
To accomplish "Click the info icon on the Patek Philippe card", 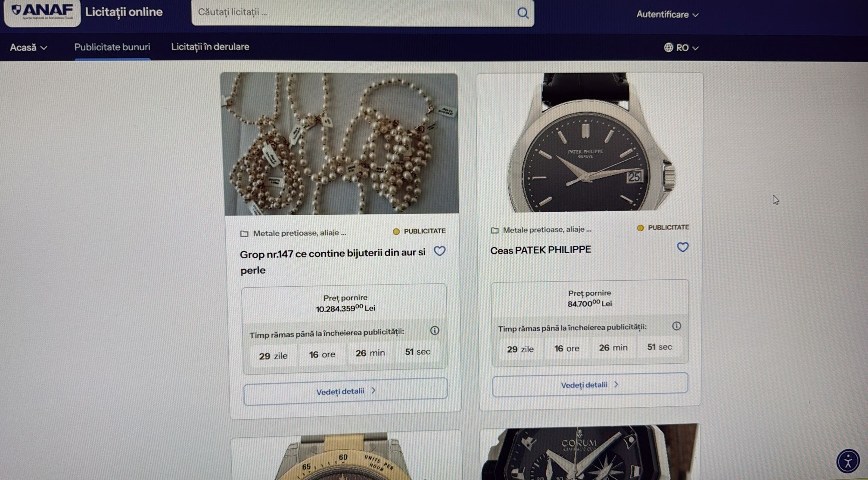I will (x=676, y=326).
